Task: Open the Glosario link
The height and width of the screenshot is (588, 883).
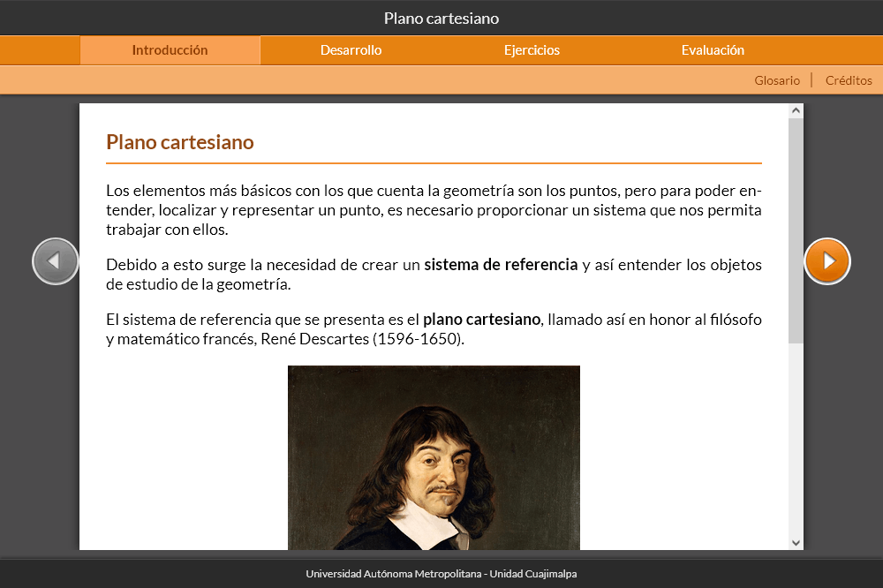Action: 777,80
